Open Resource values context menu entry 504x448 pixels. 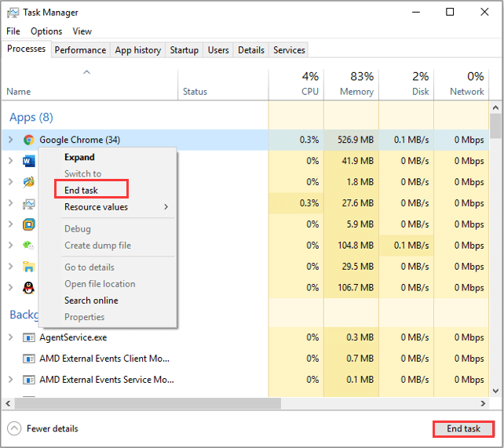[x=108, y=207]
